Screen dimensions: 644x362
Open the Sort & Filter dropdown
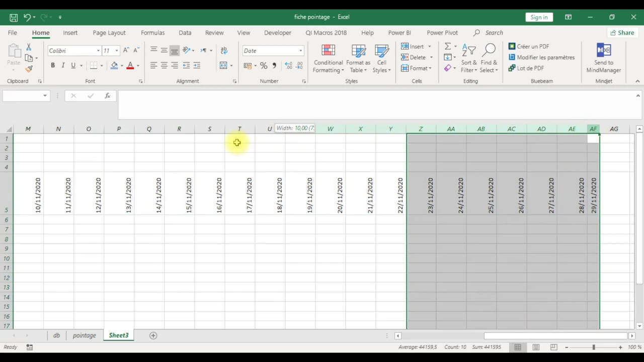(x=469, y=58)
